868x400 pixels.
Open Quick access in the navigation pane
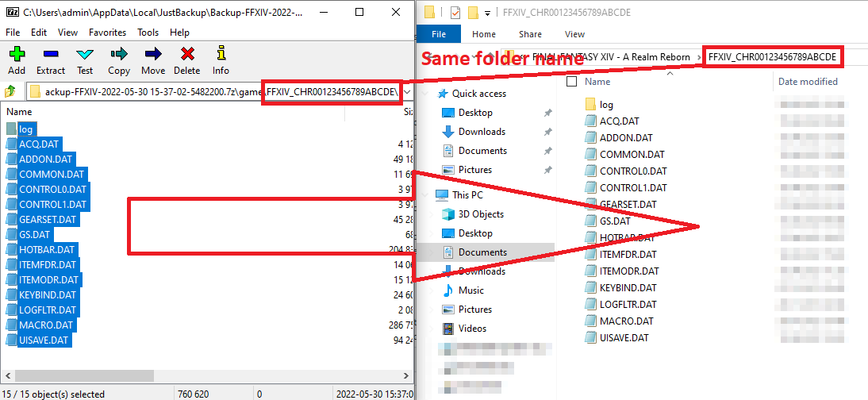click(x=471, y=94)
